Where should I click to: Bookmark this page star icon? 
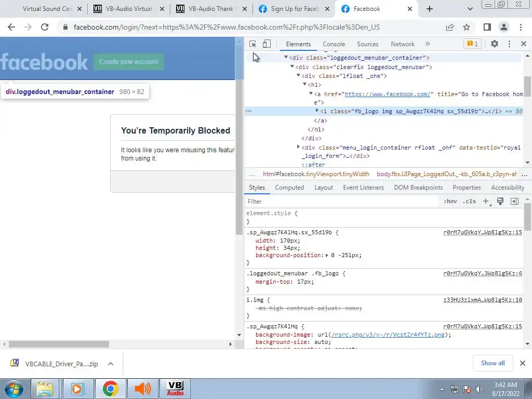pos(467,27)
